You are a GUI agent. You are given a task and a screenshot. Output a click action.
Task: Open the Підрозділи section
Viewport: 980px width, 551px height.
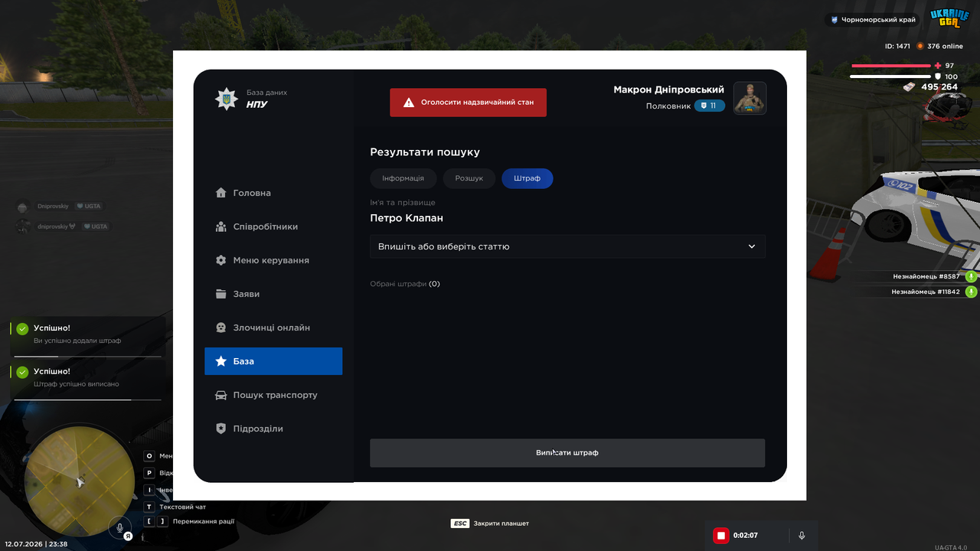pos(273,429)
